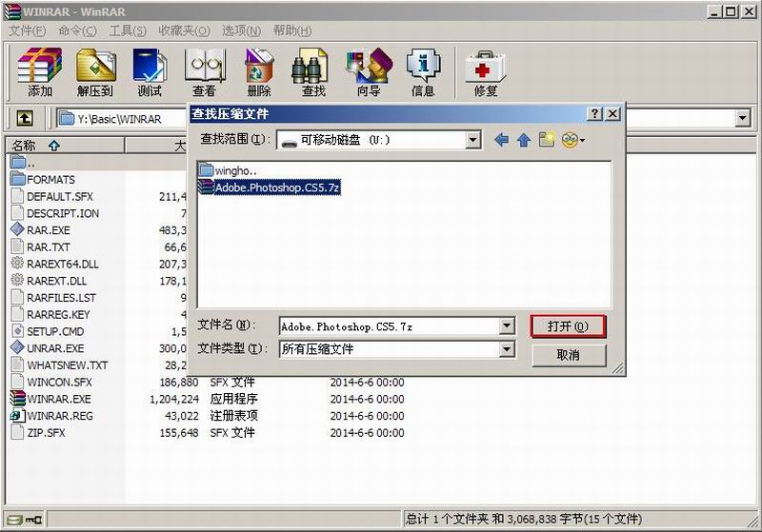762x532 pixels.
Task: Click the file name input field
Action: coord(390,326)
